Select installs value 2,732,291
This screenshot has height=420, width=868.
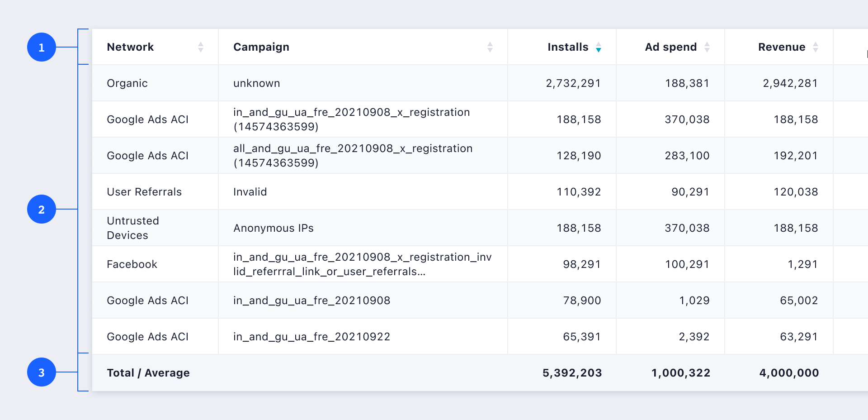(x=573, y=83)
